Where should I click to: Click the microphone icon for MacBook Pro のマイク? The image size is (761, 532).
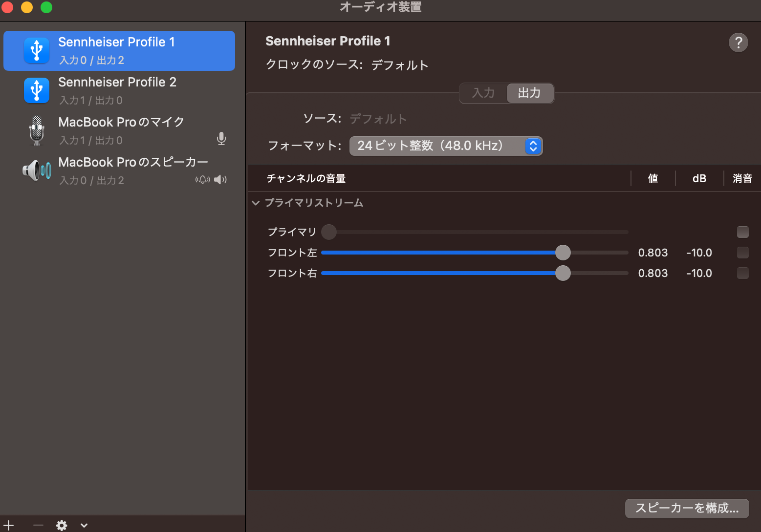[x=37, y=131]
